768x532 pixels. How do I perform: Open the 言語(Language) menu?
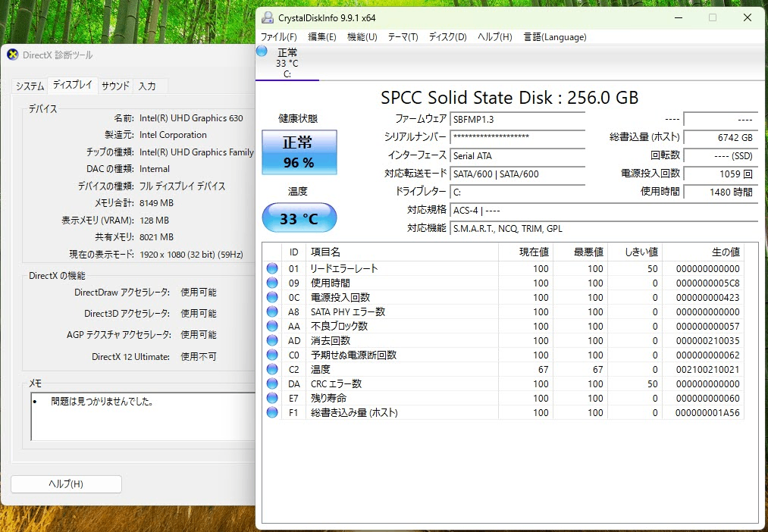(555, 37)
